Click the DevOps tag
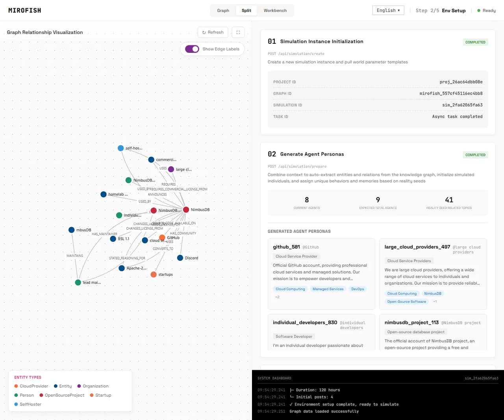The height and width of the screenshot is (420, 504). tap(358, 289)
